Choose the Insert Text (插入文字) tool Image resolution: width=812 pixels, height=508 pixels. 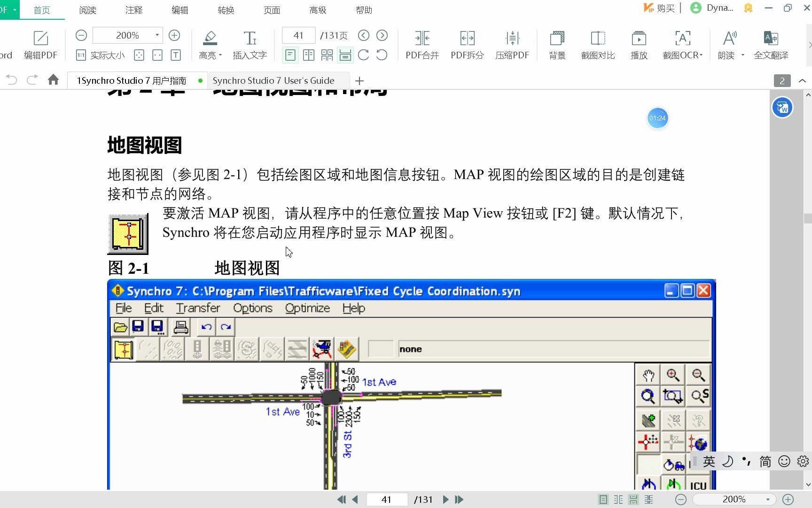pyautogui.click(x=250, y=45)
